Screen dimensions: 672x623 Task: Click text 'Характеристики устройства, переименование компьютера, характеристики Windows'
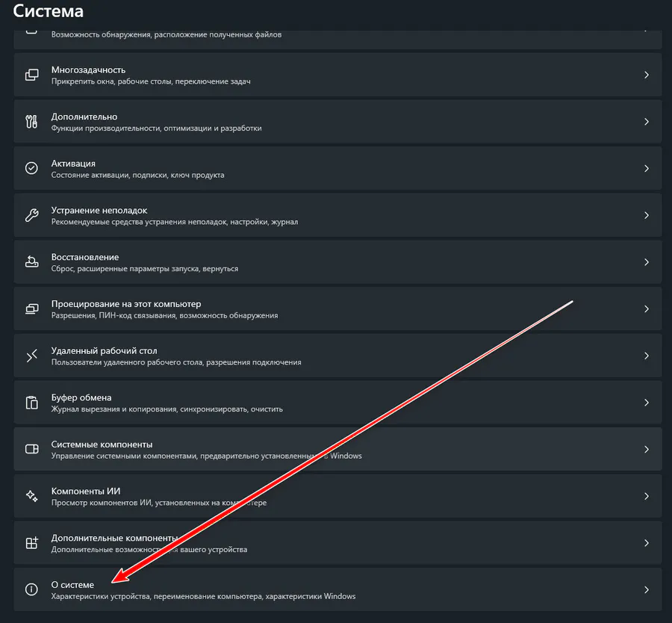pos(204,596)
